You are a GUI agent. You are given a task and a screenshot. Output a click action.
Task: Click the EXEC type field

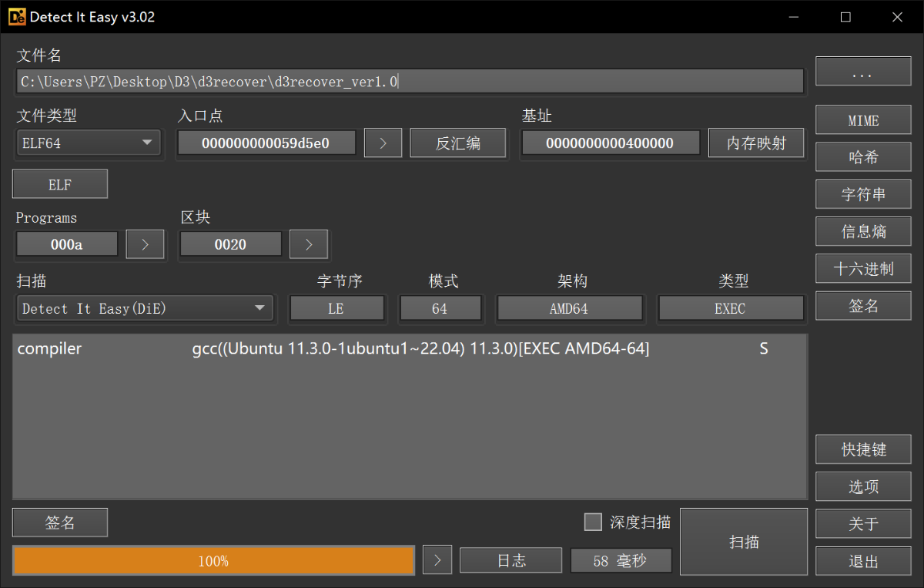731,308
